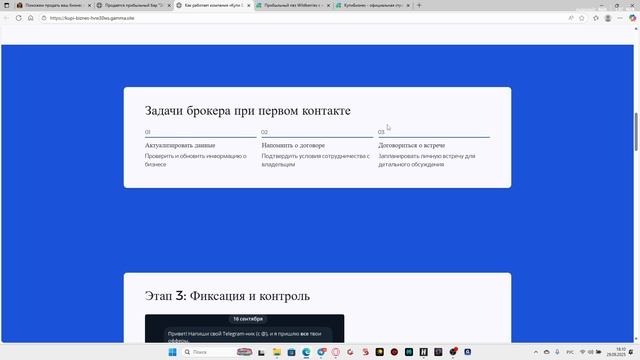The height and width of the screenshot is (360, 640).
Task: Open the tab actions menu icon
Action: click(7, 5)
